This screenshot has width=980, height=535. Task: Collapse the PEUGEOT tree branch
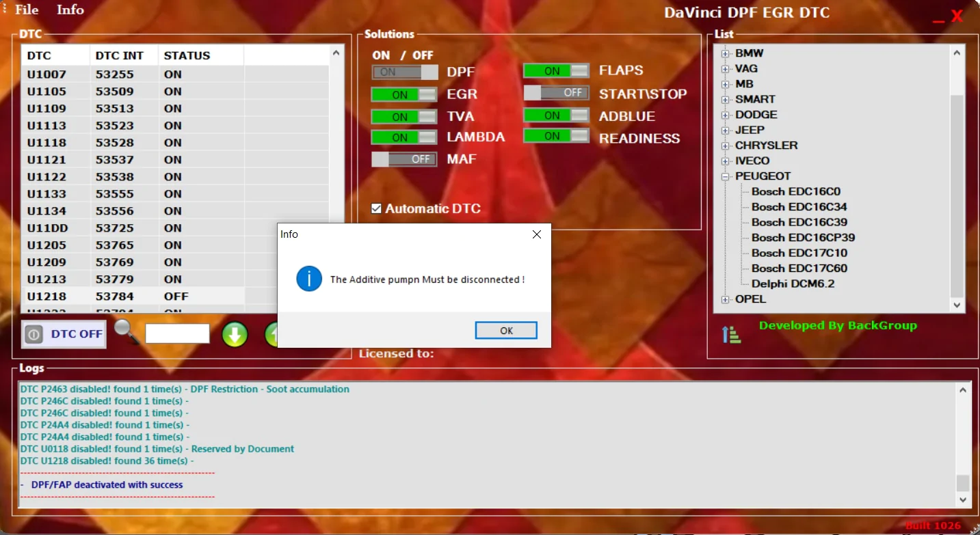724,176
